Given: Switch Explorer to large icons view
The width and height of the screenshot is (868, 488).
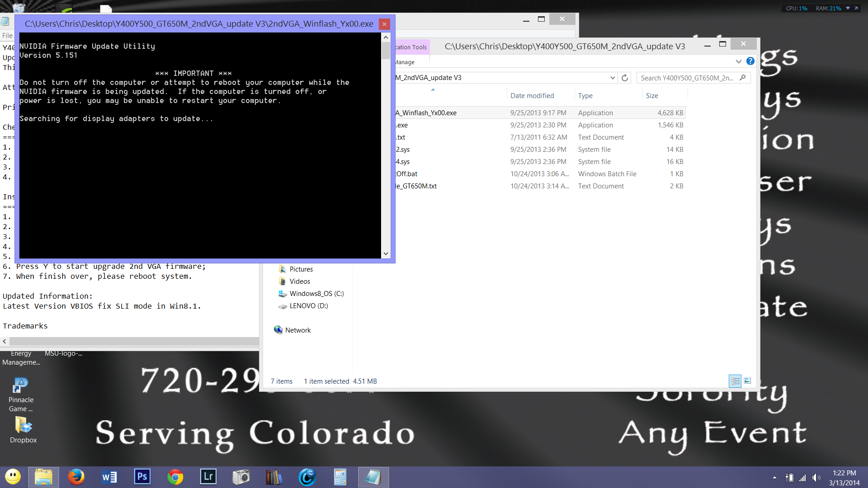Looking at the screenshot, I should click(x=747, y=381).
